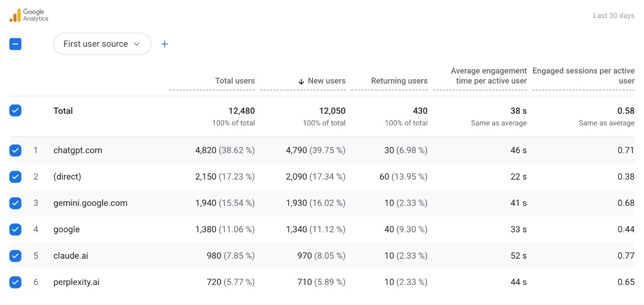Click the Google Analytics logo

click(29, 15)
